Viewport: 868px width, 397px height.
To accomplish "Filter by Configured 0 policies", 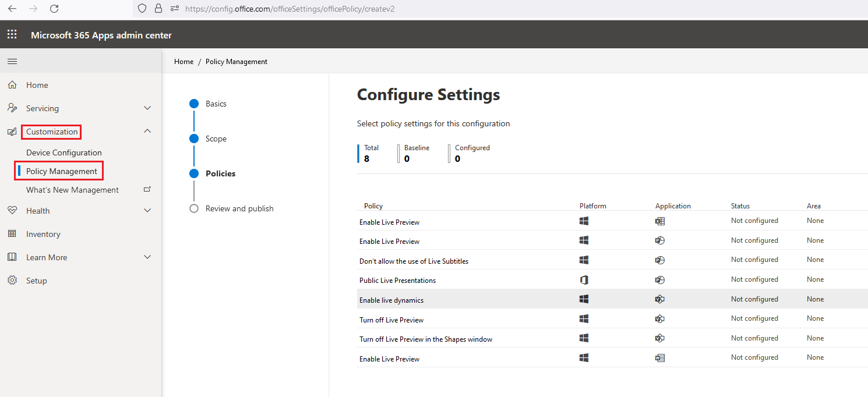I will pyautogui.click(x=470, y=154).
